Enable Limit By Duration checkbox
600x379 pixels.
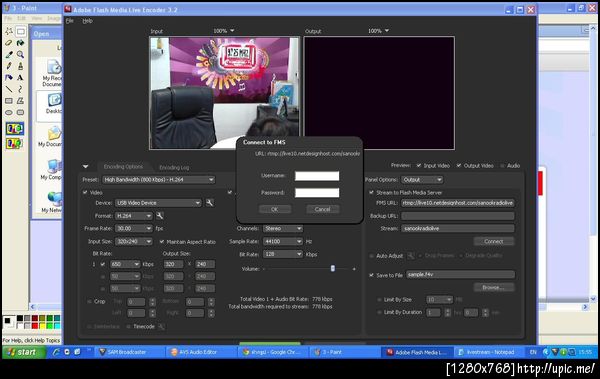coord(379,312)
